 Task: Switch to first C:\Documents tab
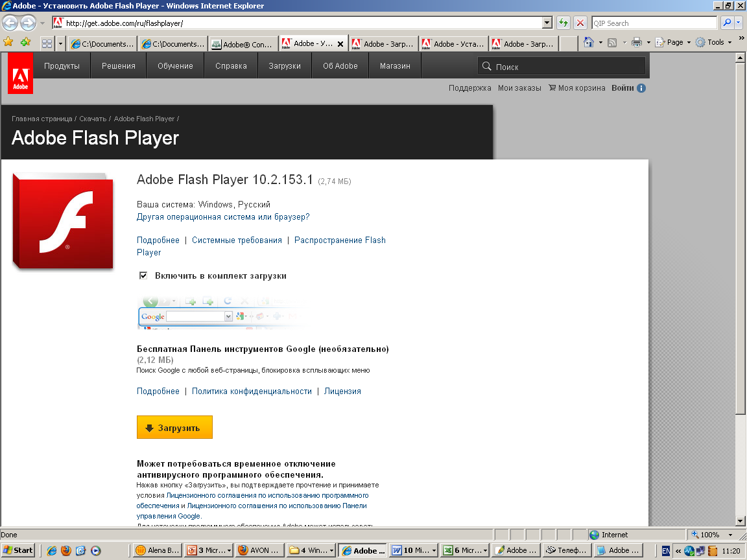[x=102, y=44]
